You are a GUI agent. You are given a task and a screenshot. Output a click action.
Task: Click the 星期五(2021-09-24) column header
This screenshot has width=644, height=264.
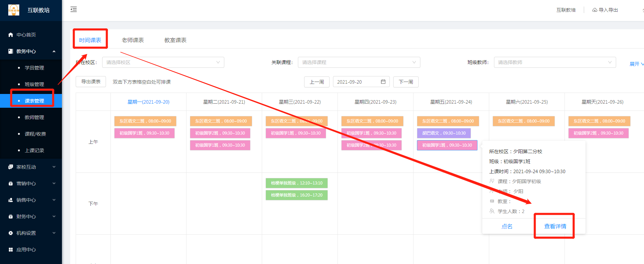451,102
